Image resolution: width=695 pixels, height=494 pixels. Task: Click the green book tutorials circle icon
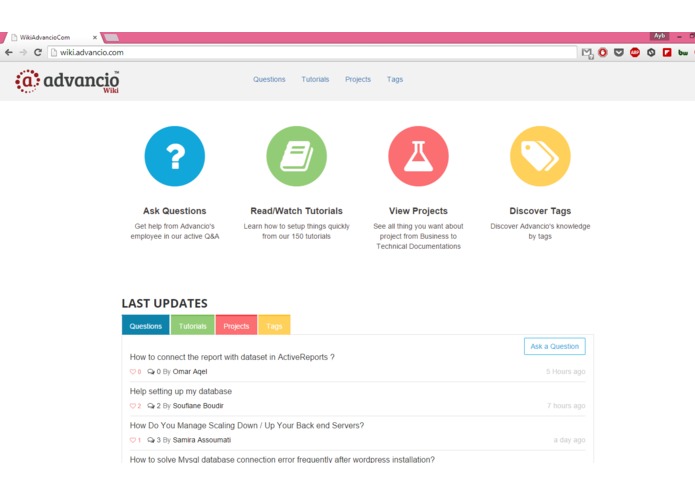tap(297, 156)
